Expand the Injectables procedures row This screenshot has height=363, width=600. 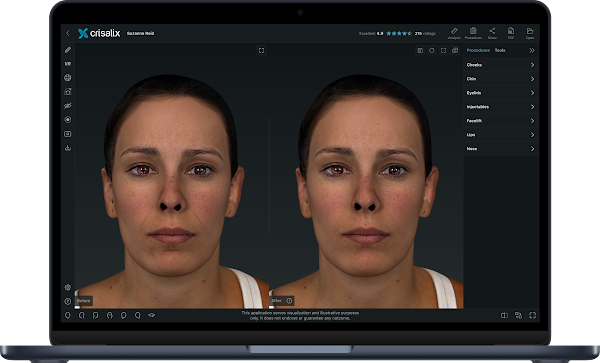[x=501, y=107]
